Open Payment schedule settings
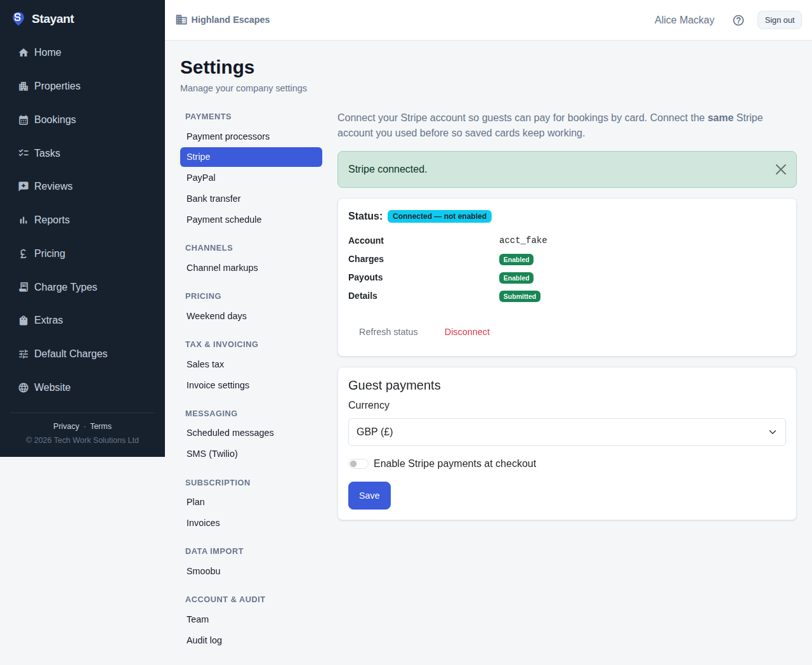Image resolution: width=812 pixels, height=665 pixels. pyautogui.click(x=251, y=220)
